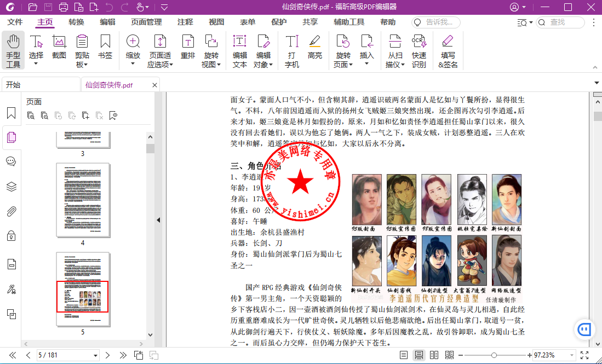Select the page 5 thumbnail
The width and height of the screenshot is (602, 364).
point(83,289)
